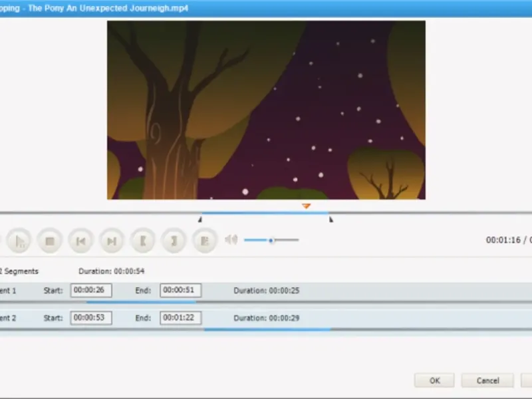The image size is (532, 399).
Task: Click the blue selected range on main timeline
Action: pos(265,213)
